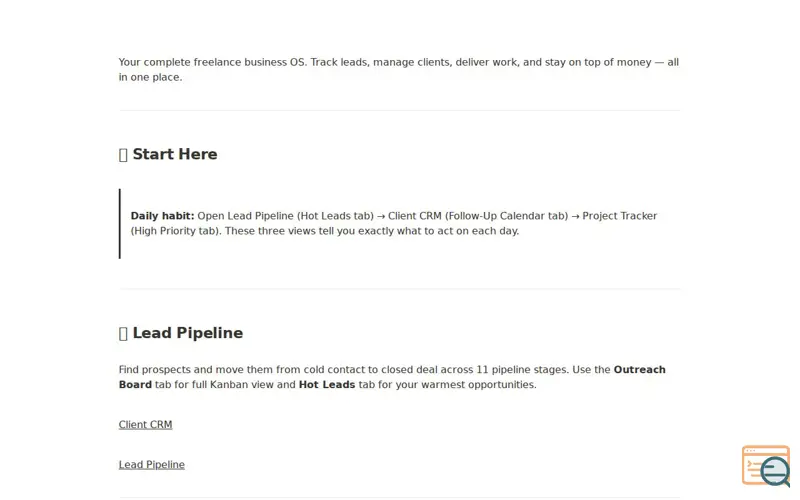Click the divider line above Start Here

tap(399, 110)
